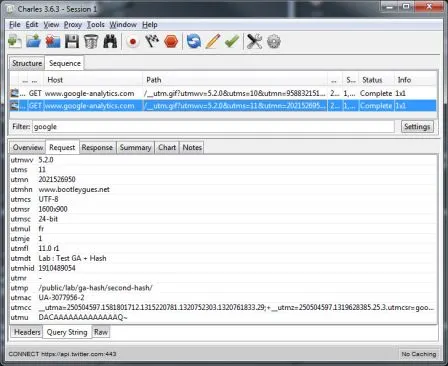The width and height of the screenshot is (448, 366).
Task: Sort by the Info column header
Action: pos(416,80)
